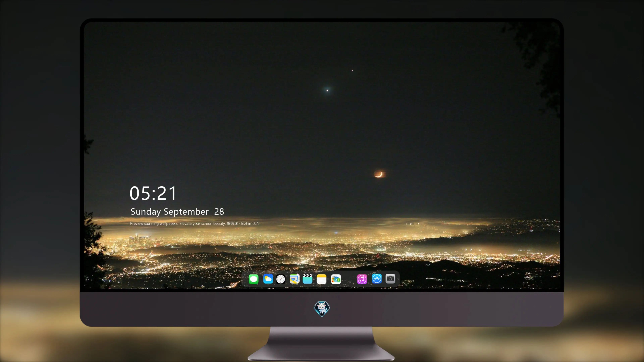Open the Newsstand app in dock
This screenshot has height=362, width=644.
coord(336,279)
